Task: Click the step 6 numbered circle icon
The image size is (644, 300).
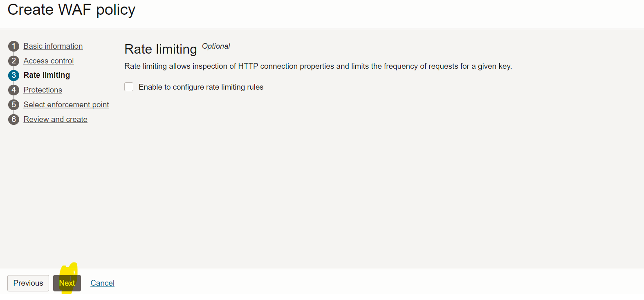Action: point(13,120)
